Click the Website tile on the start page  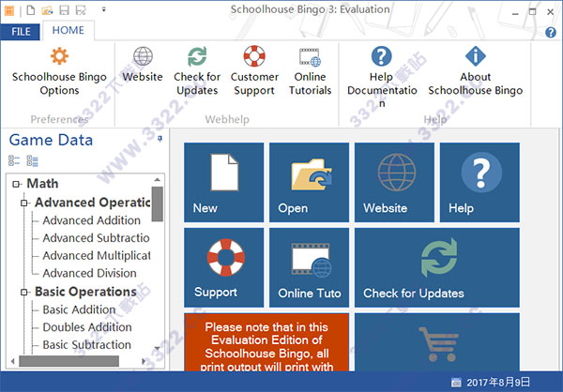[x=394, y=182]
